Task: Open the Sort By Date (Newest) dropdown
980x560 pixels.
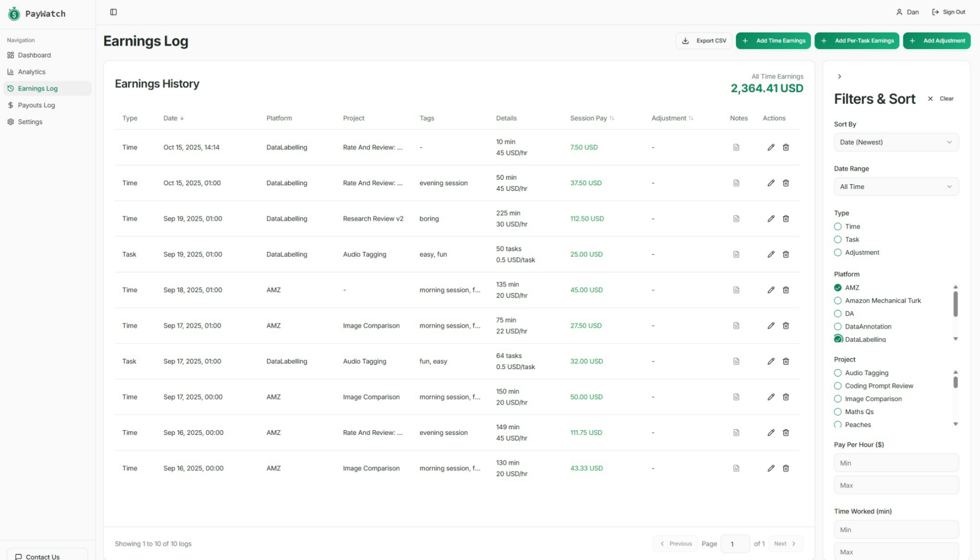Action: [x=896, y=142]
